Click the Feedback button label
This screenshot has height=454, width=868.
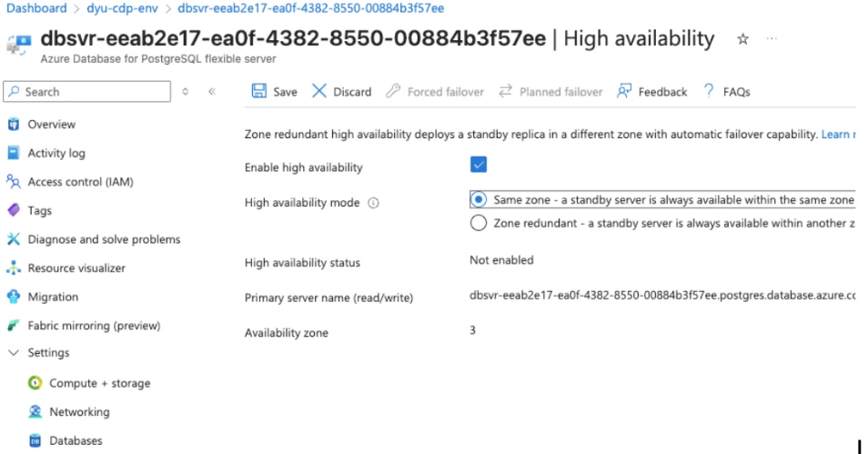(x=662, y=92)
